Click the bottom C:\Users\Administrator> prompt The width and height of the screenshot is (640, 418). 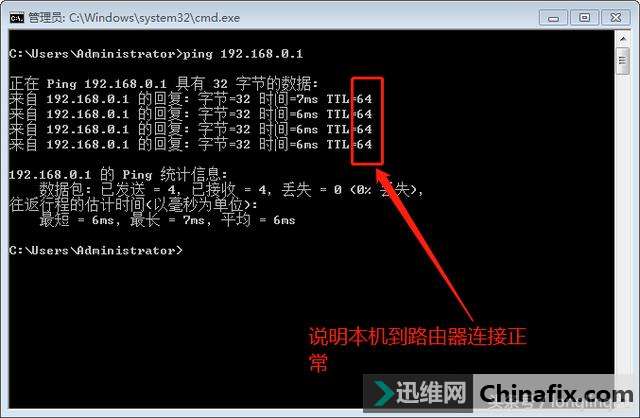coord(96,250)
